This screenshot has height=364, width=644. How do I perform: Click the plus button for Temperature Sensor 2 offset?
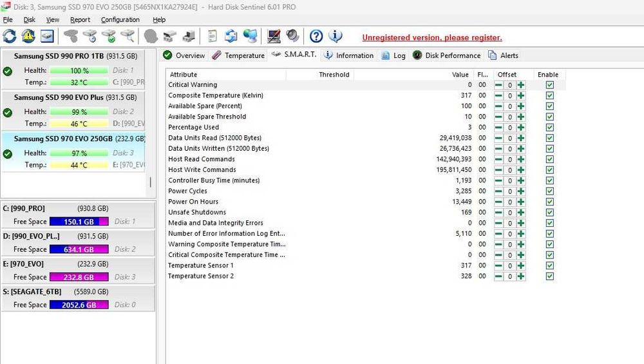point(521,276)
